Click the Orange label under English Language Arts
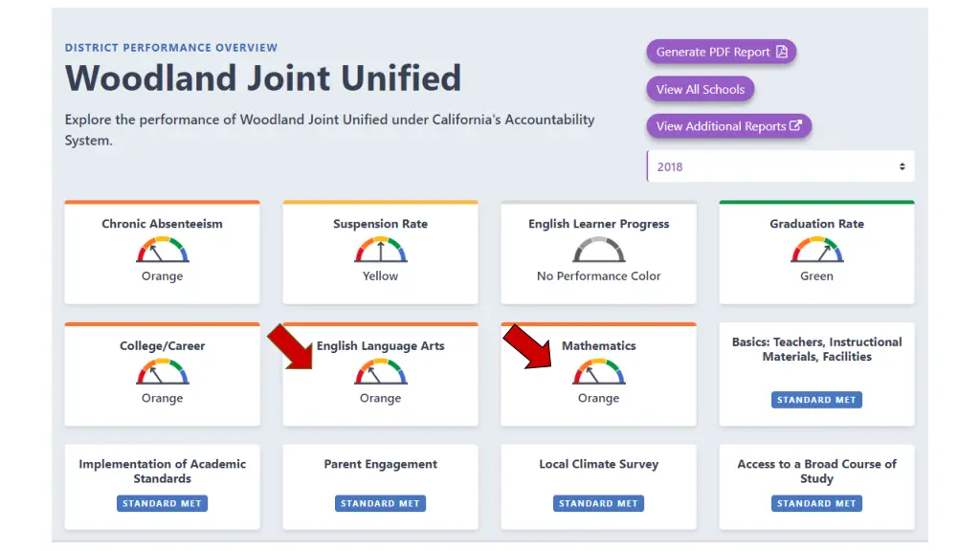 (x=380, y=398)
